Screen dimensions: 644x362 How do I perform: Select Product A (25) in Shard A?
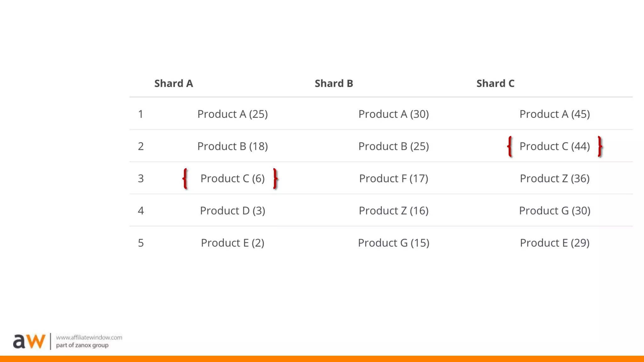[x=232, y=114]
